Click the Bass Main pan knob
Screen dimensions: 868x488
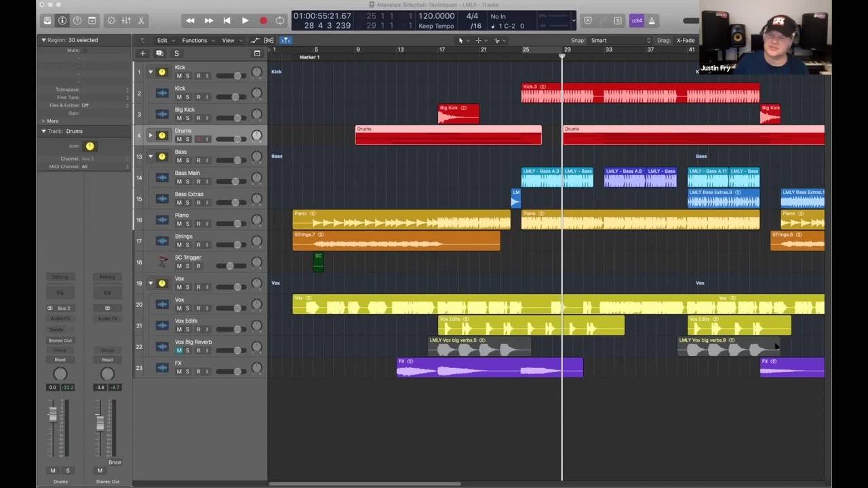[256, 178]
